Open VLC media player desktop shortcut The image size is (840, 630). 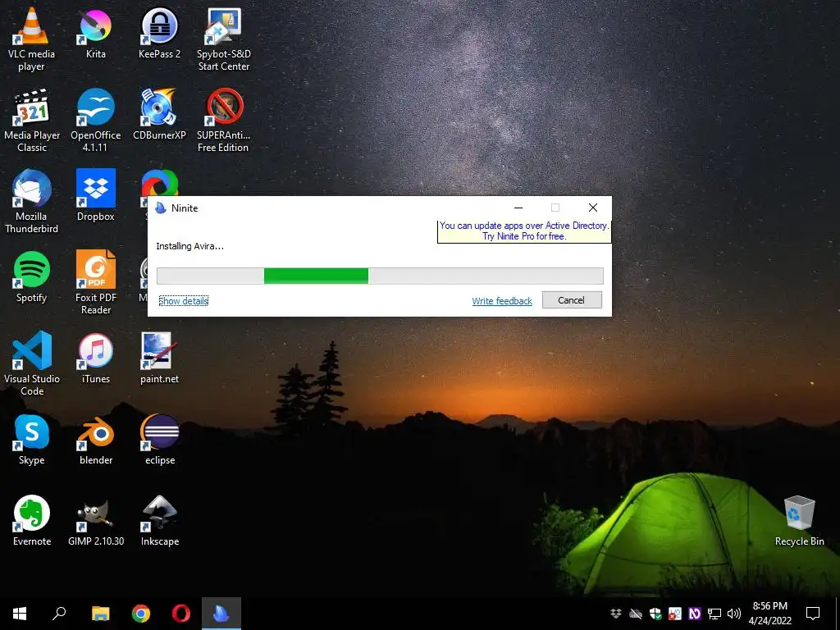(x=32, y=40)
